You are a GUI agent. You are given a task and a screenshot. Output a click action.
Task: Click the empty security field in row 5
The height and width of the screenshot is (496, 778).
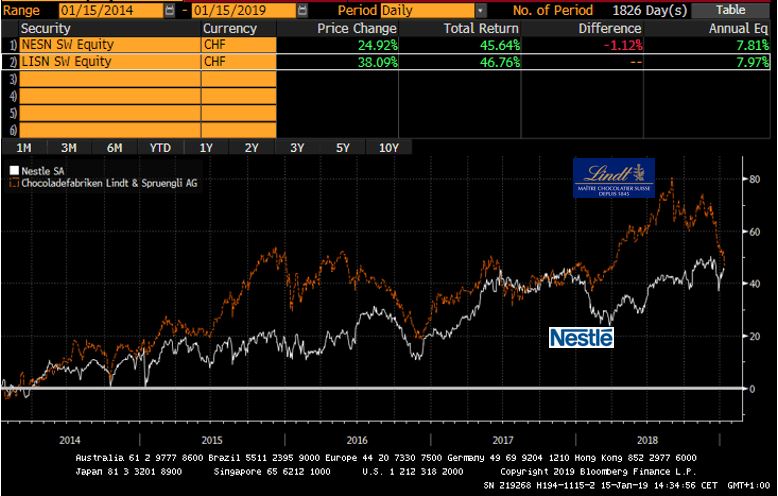[110, 113]
